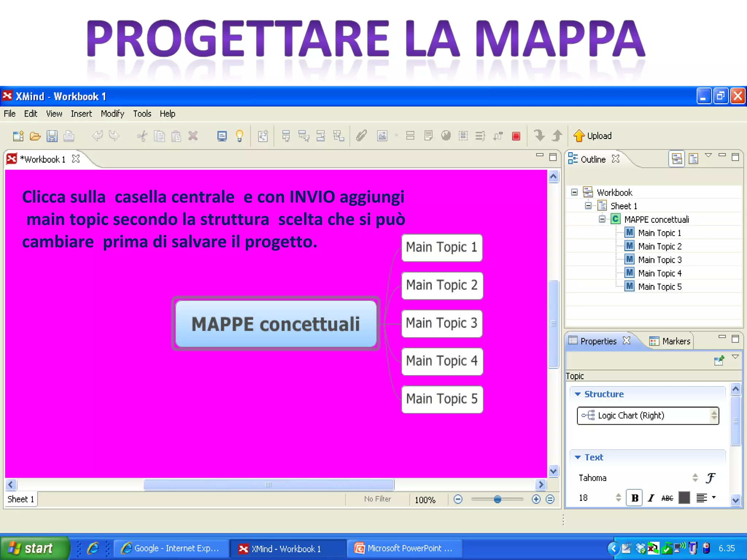Click the Summary bracket icon
The height and width of the screenshot is (560, 747).
(x=480, y=136)
